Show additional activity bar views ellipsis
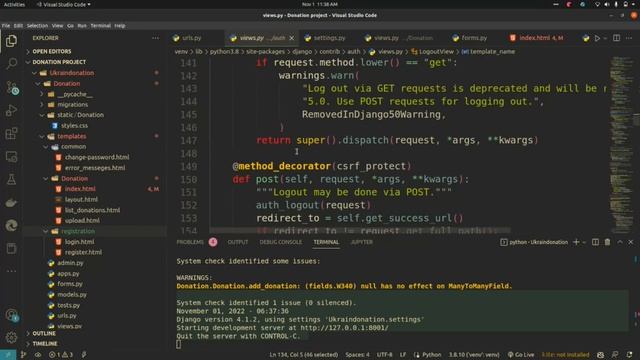Screen dimensions: 640x360 click(11, 271)
